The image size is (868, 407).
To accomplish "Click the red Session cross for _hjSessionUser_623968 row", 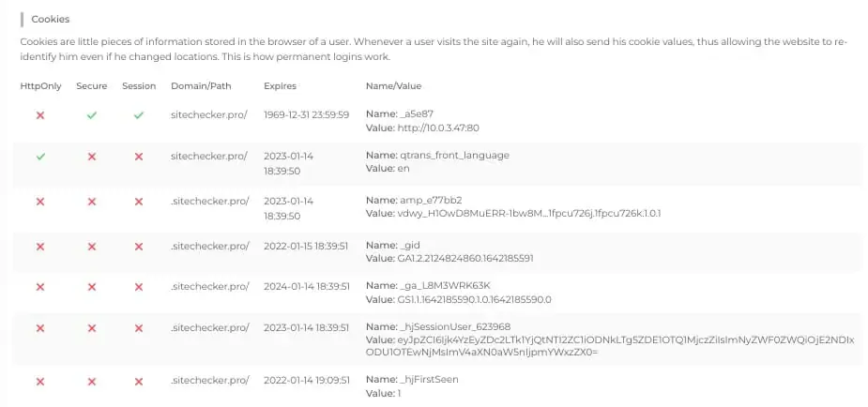I will 138,328.
